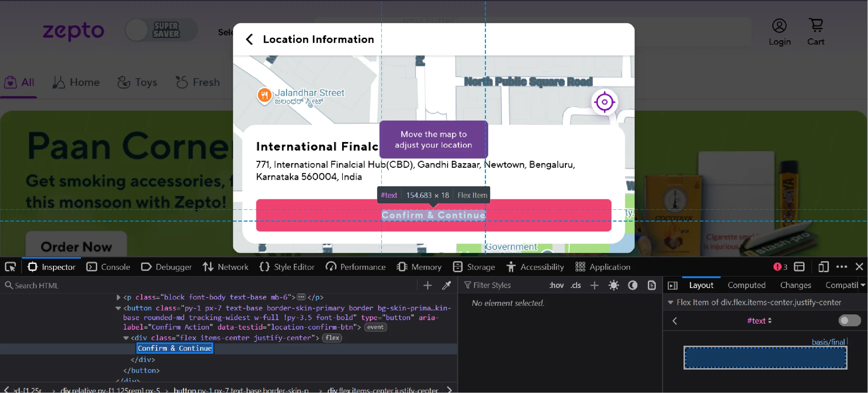Switch to the Changes sidebar tab
This screenshot has height=393, width=868.
(x=795, y=285)
